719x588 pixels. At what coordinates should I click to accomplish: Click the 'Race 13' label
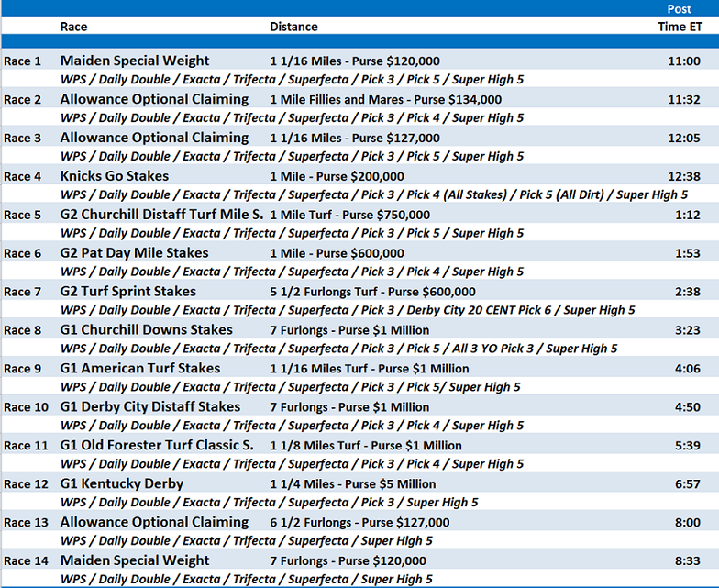(x=26, y=523)
